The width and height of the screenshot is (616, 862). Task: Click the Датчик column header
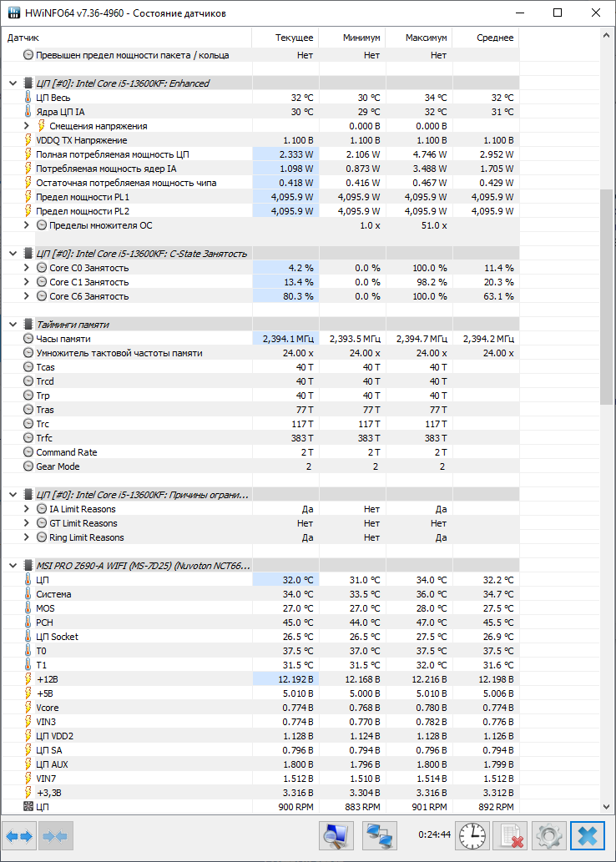click(127, 38)
